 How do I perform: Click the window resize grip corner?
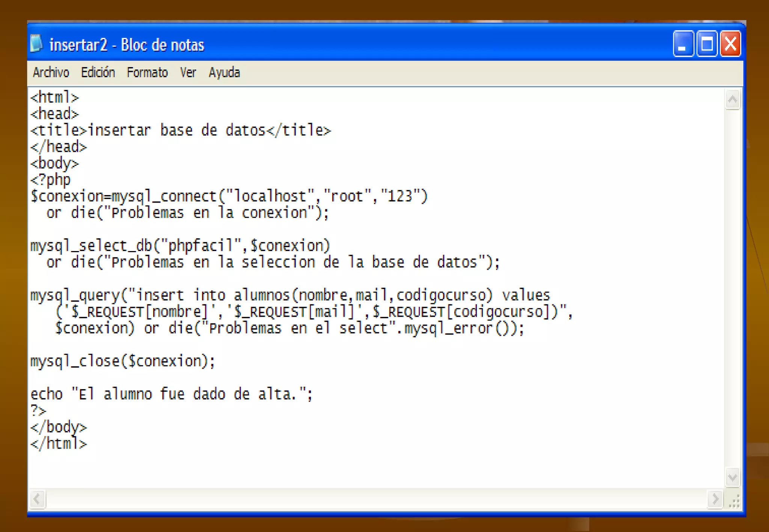pos(734,501)
